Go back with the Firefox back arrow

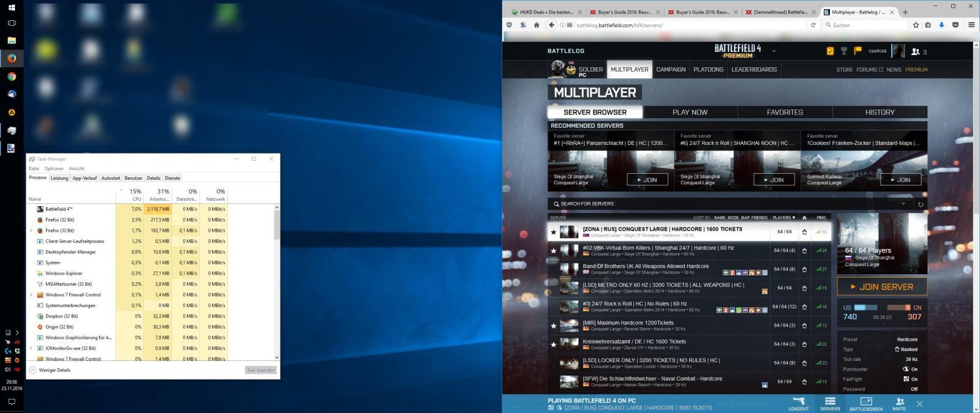(x=551, y=25)
